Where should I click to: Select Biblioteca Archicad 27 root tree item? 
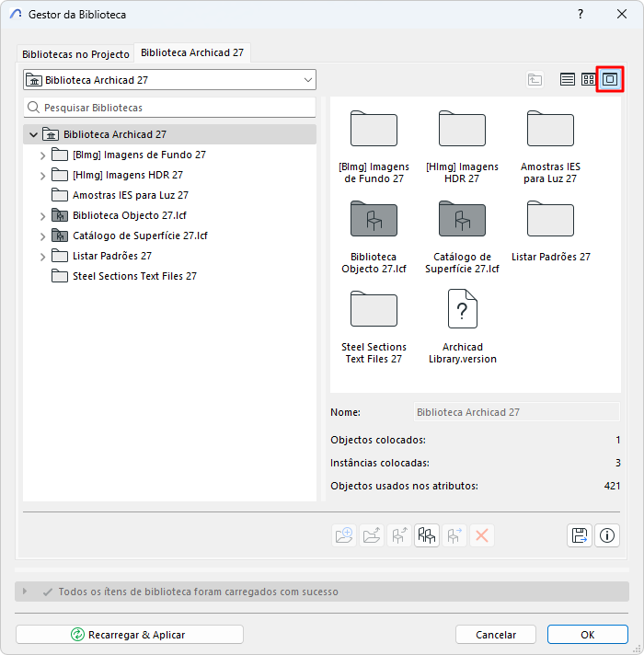pos(169,134)
